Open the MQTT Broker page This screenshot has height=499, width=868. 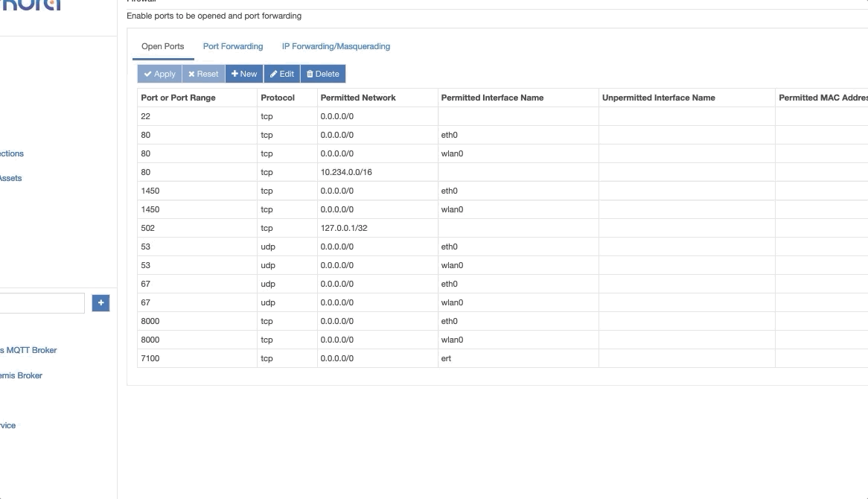point(30,349)
